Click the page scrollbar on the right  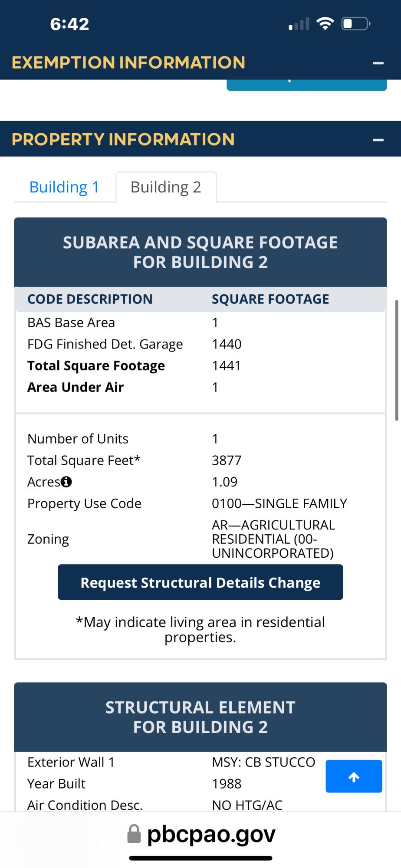(396, 360)
